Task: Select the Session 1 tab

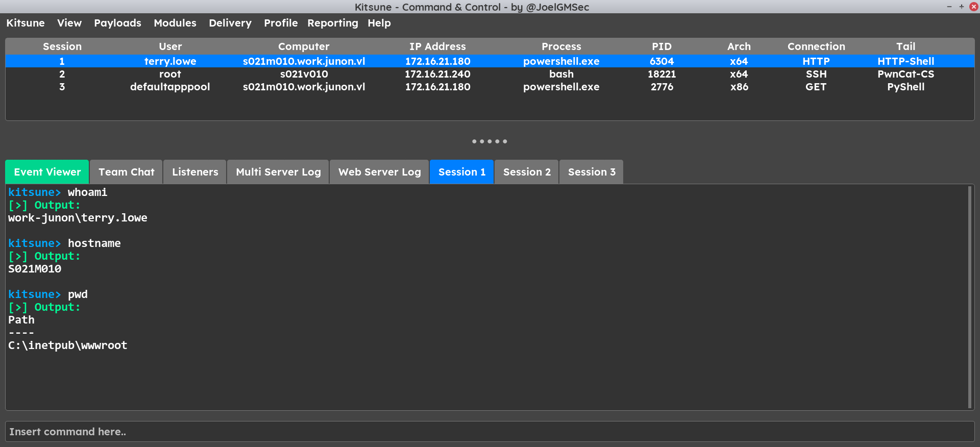Action: pyautogui.click(x=462, y=172)
